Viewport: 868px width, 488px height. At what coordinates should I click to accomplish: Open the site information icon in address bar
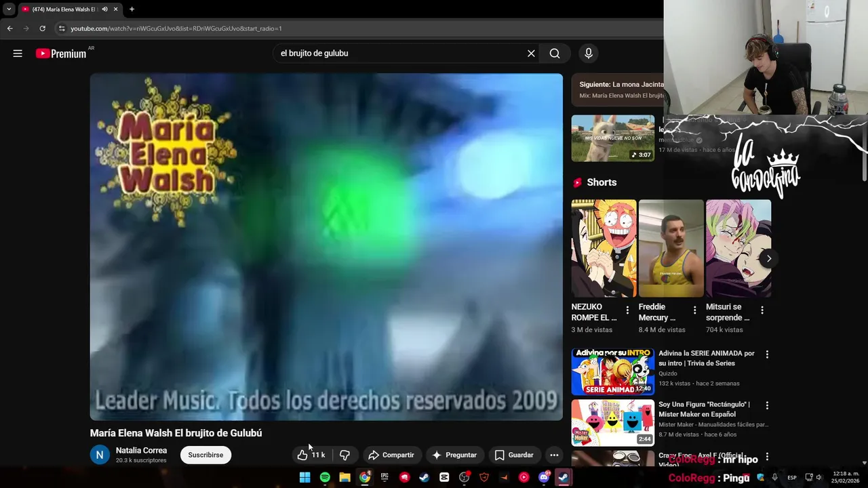point(62,28)
